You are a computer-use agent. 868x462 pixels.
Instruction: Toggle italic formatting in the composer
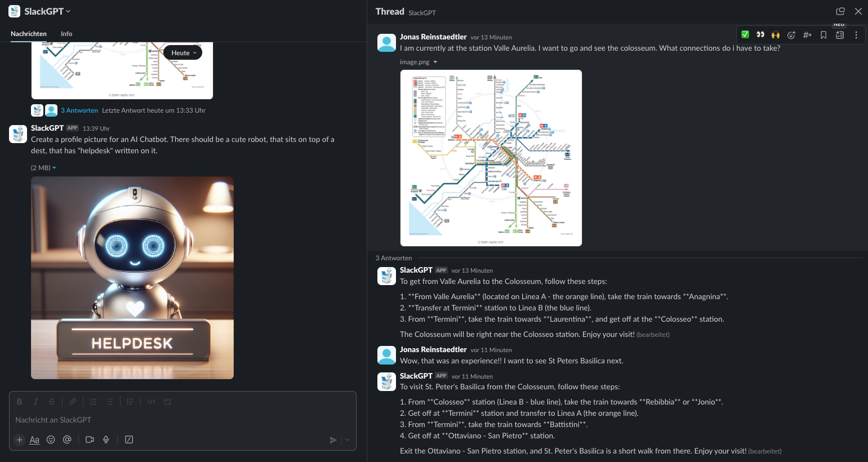point(35,402)
